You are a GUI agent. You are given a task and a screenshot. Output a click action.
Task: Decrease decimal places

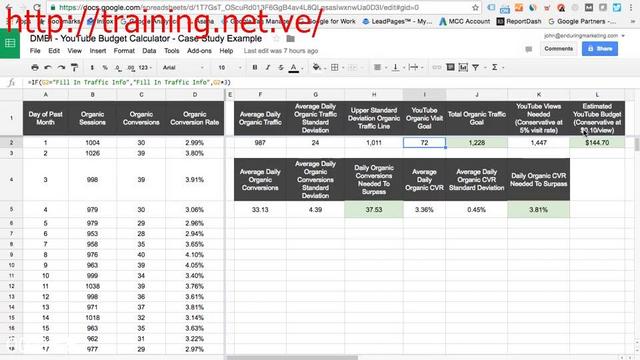pos(118,67)
